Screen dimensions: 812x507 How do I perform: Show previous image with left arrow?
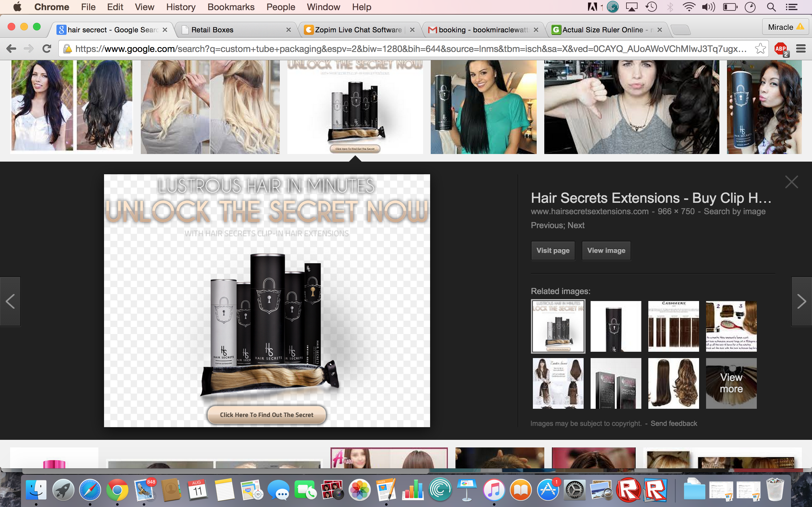(x=10, y=301)
